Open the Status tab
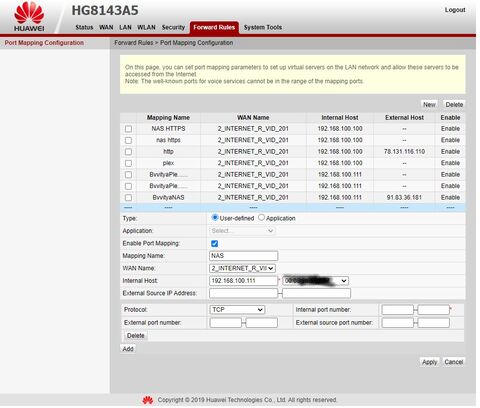 [84, 27]
